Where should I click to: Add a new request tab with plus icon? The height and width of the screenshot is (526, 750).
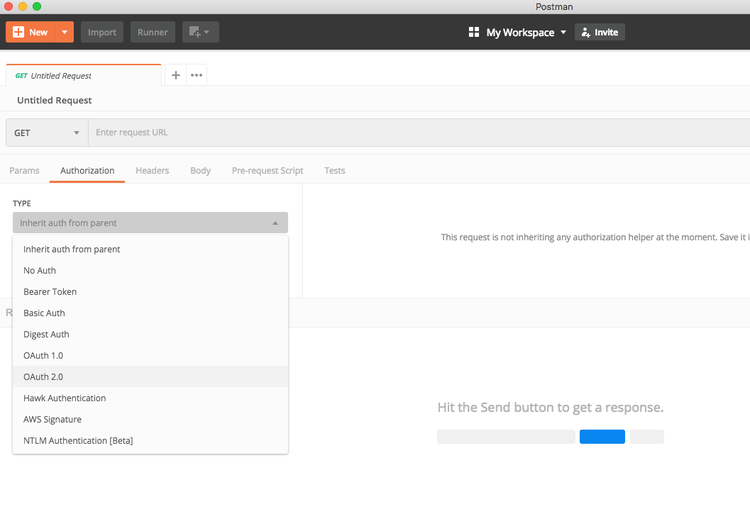pyautogui.click(x=176, y=75)
